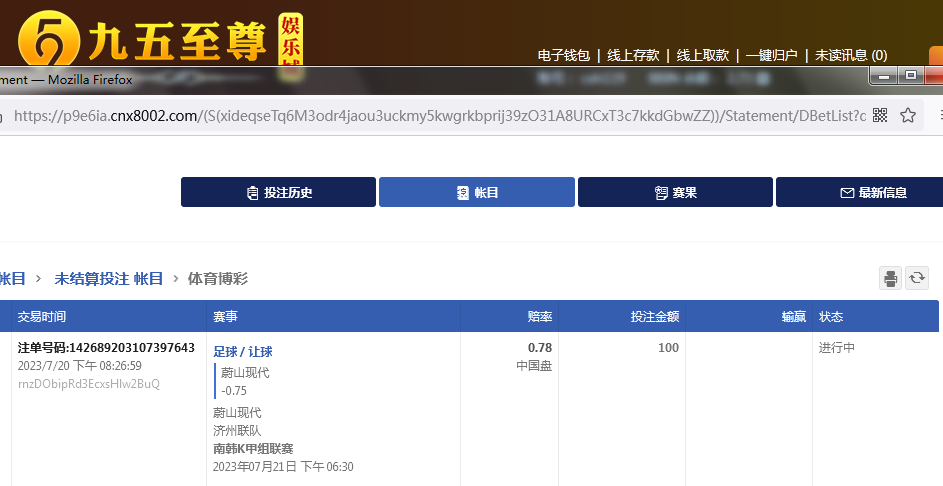This screenshot has height=486, width=943.
Task: Click the 足球 / 让球 link
Action: (x=243, y=352)
